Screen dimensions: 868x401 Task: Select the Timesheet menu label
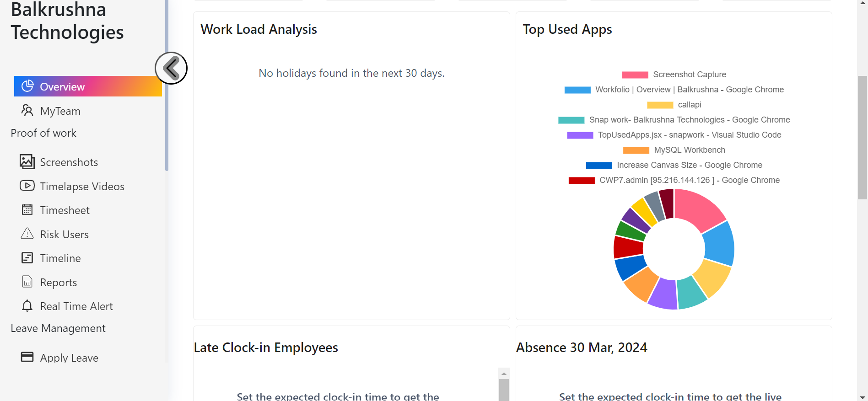tap(65, 210)
